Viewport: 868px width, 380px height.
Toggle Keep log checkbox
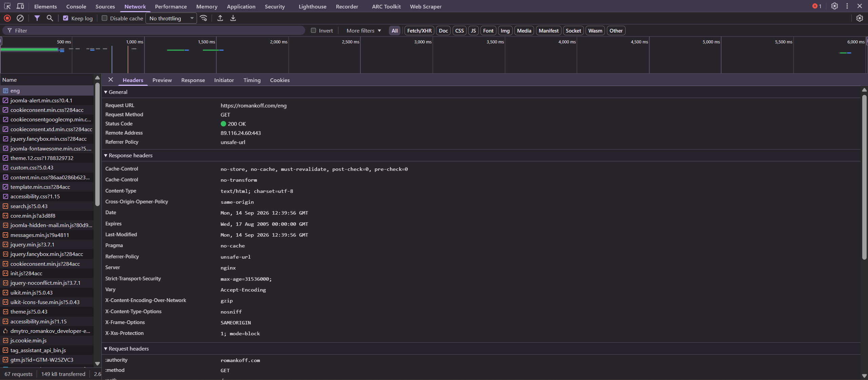pos(66,18)
